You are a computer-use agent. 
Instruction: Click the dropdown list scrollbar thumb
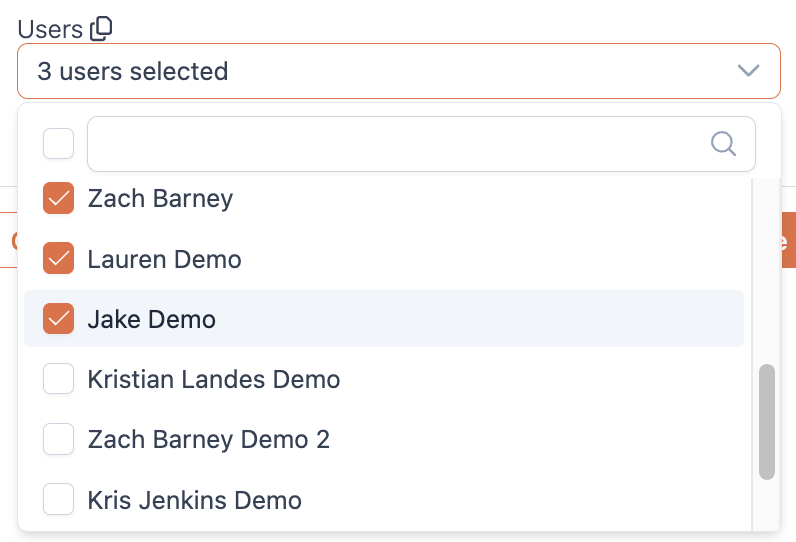pos(767,422)
